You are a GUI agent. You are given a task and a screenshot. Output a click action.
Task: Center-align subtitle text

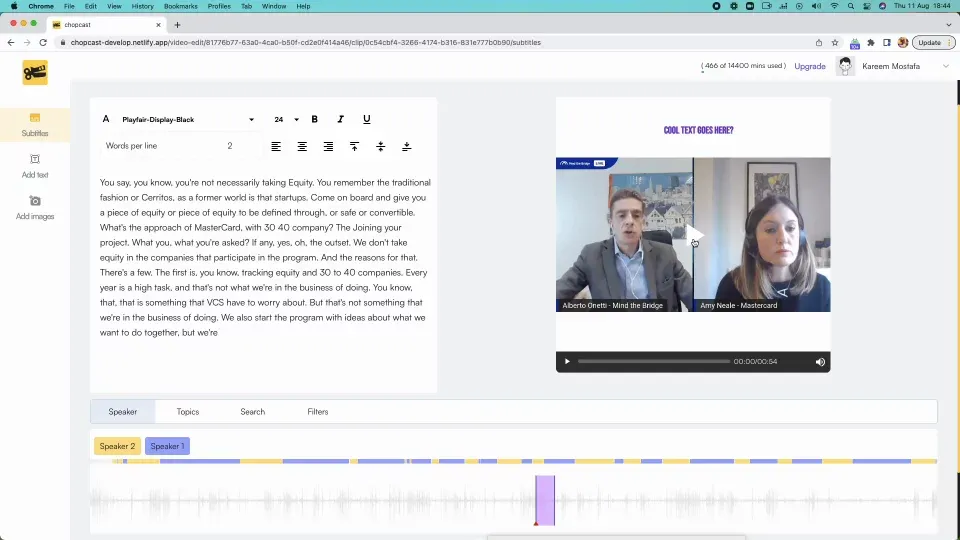302,146
